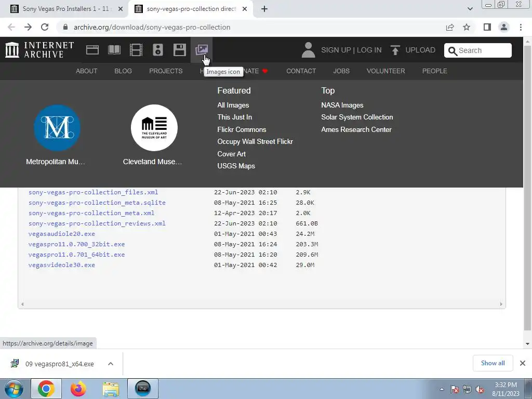Bookmark this page with the star icon
Screen dimensions: 532x399
pyautogui.click(x=467, y=27)
